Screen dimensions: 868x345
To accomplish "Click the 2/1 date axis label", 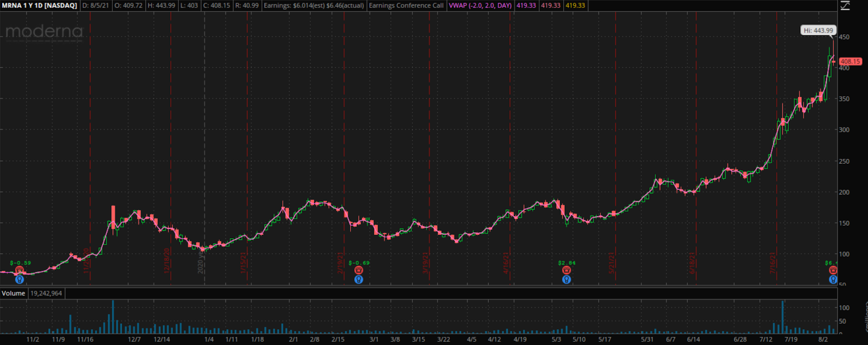I will click(x=293, y=340).
